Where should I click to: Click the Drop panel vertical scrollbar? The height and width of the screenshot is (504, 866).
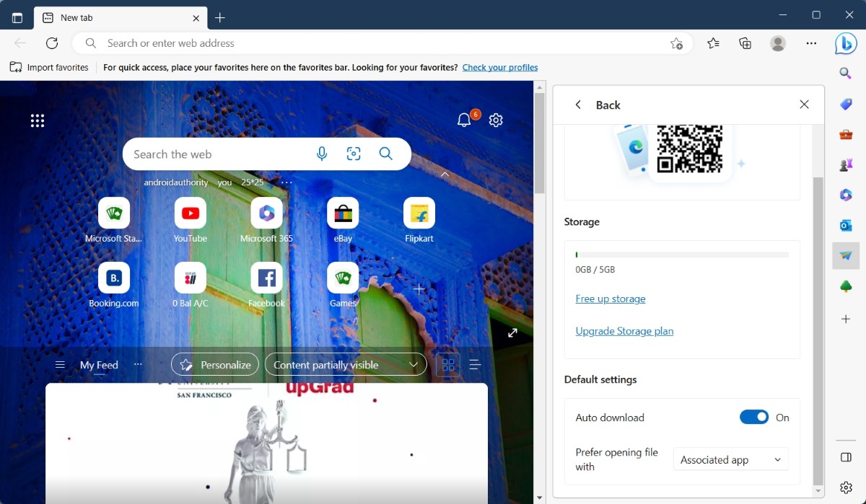(818, 330)
